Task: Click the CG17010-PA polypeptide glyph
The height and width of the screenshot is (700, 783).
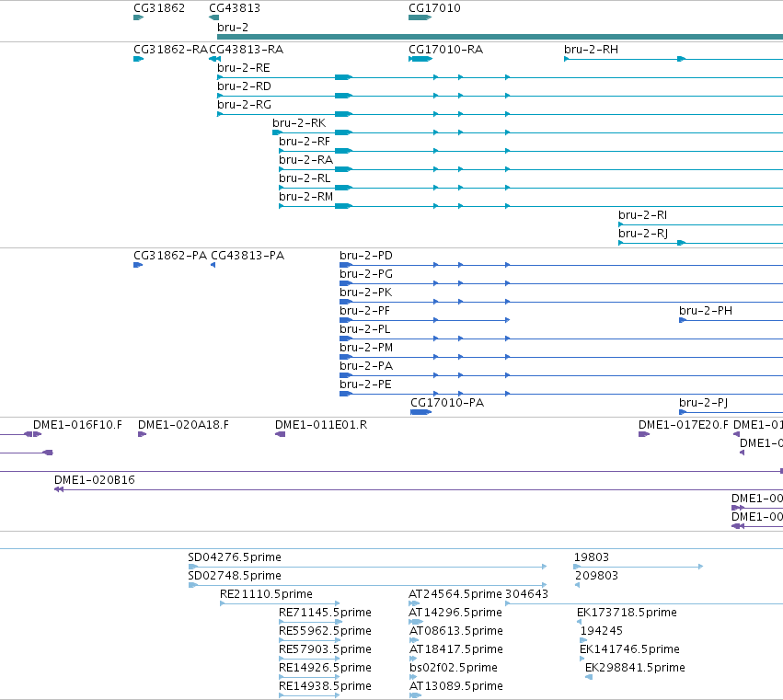Action: pyautogui.click(x=420, y=412)
